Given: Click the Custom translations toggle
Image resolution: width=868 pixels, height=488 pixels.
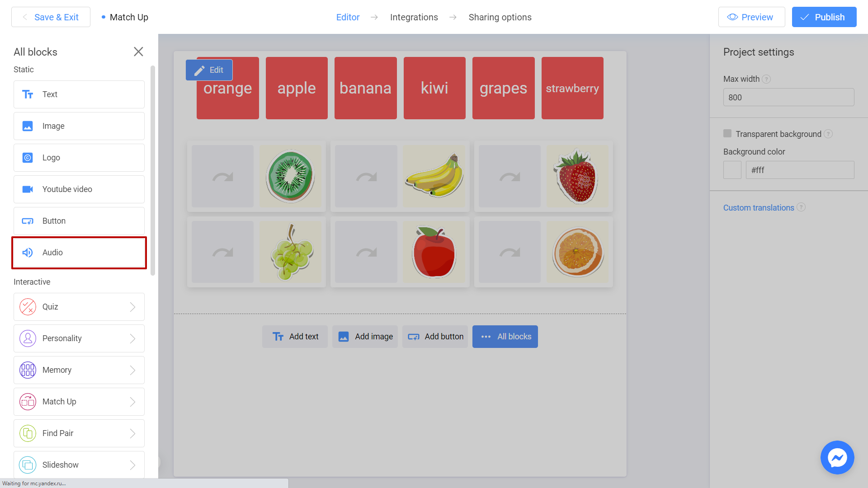Looking at the screenshot, I should 759,208.
